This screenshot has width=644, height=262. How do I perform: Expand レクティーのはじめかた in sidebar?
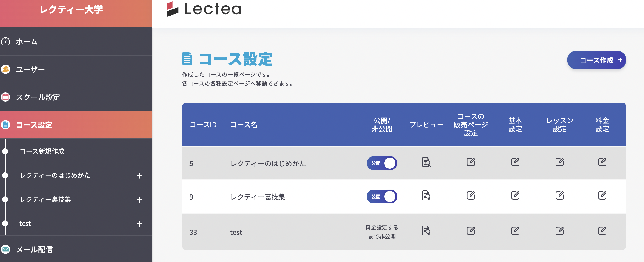(139, 176)
